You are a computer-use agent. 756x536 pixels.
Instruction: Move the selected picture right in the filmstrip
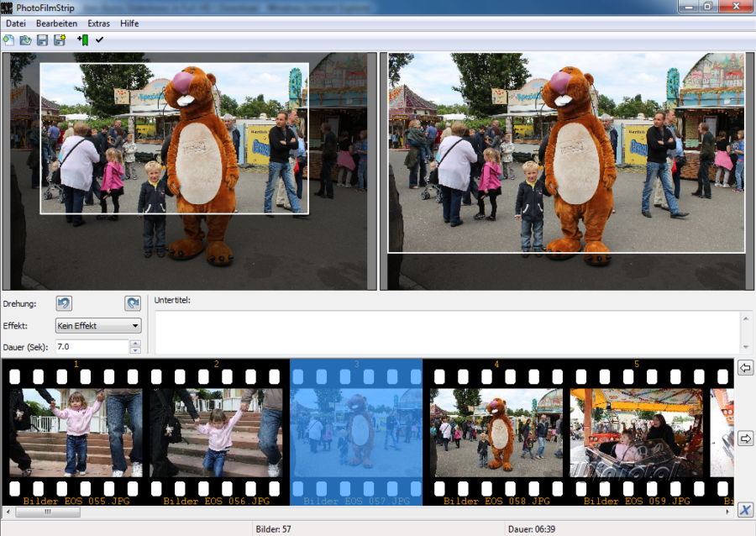pos(744,439)
